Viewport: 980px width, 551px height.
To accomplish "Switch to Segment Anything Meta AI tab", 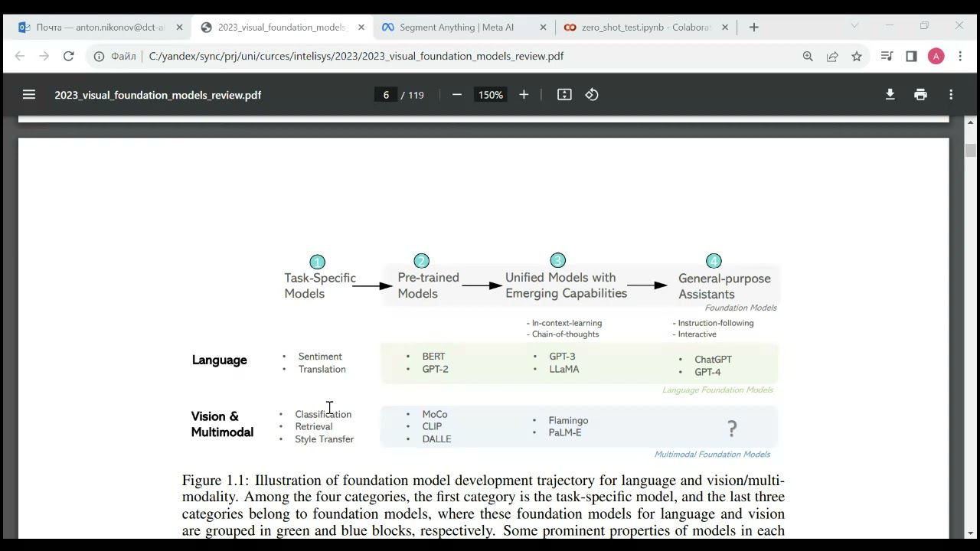I will 464,27.
